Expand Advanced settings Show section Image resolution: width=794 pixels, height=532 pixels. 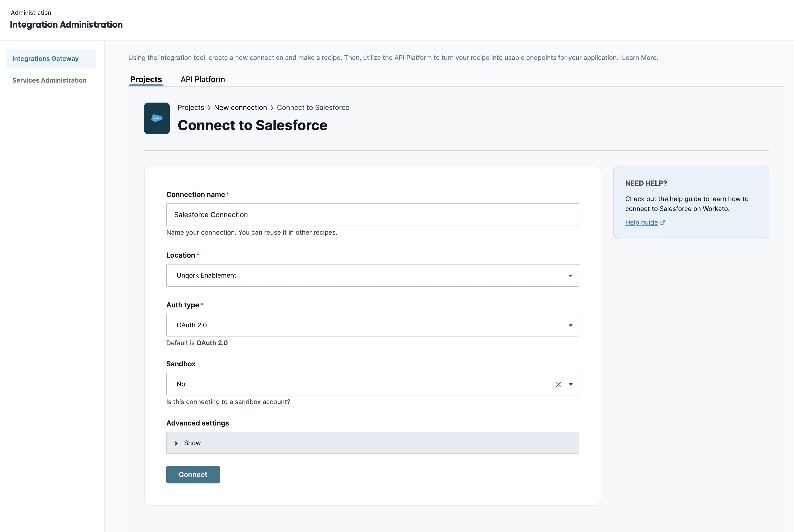pos(373,443)
